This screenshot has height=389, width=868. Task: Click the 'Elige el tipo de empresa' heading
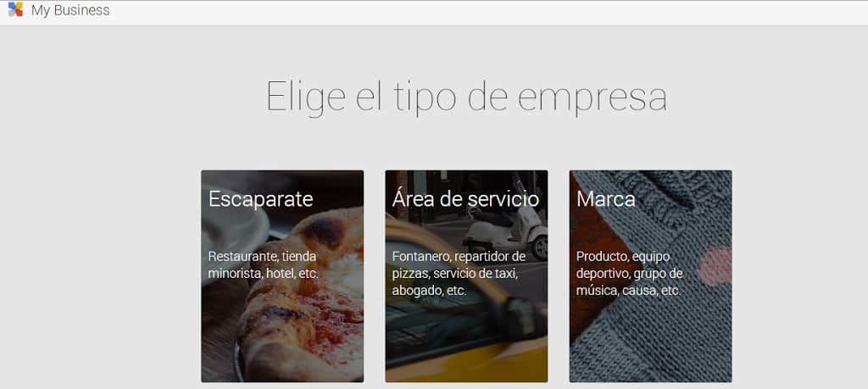pos(466,97)
